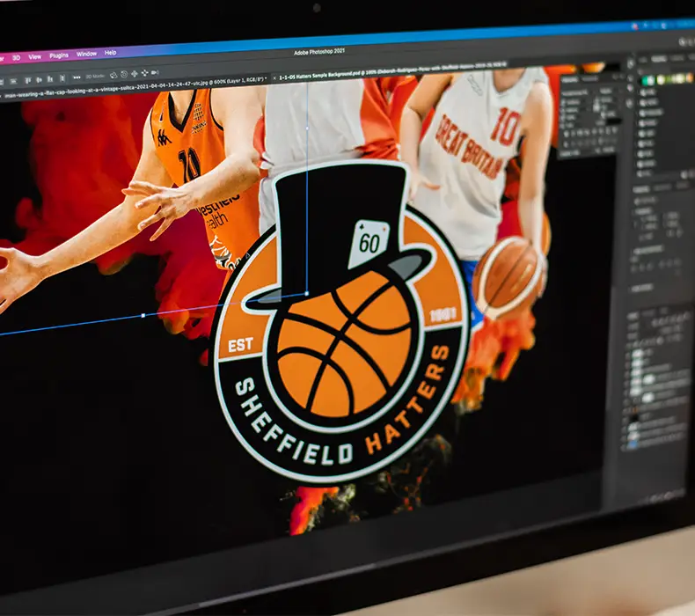Click the align icon left of three-dots button
This screenshot has height=616, width=695.
[62, 78]
